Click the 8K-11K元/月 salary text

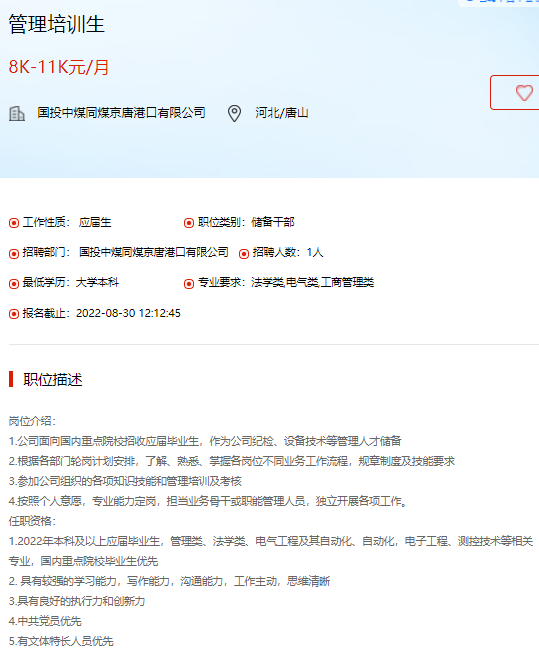[59, 67]
